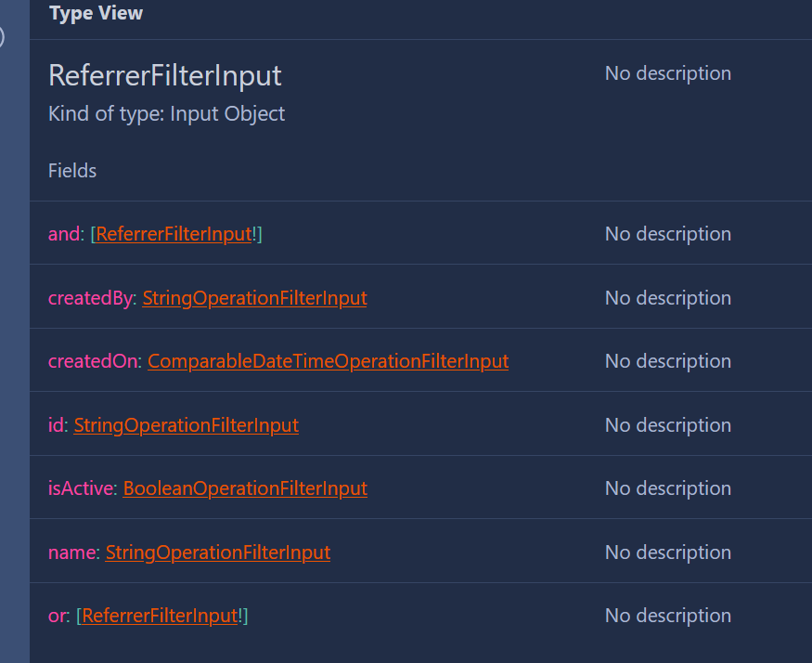Select the Type View header tab
This screenshot has height=663, width=812.
tap(96, 13)
